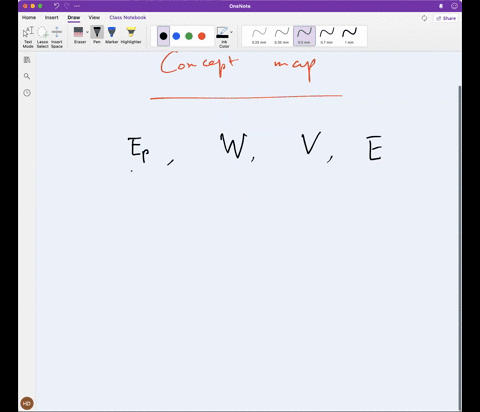Open the quick access more options ellipsis
The width and height of the screenshot is (480, 412).
pos(77,6)
